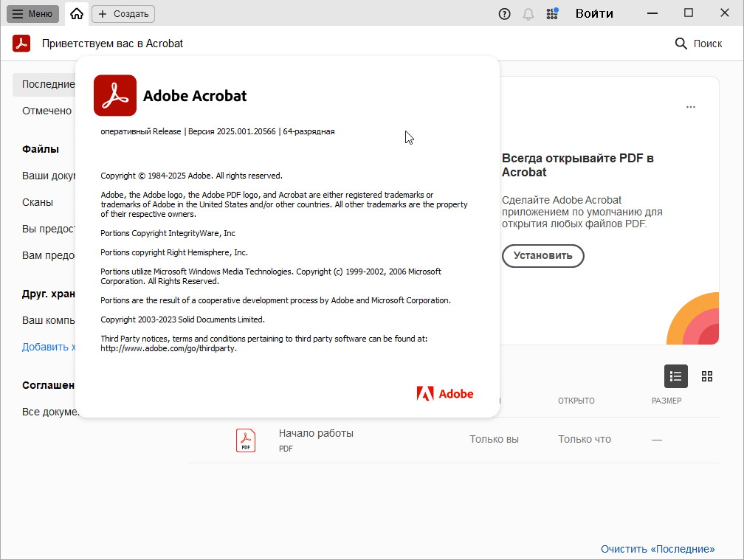Click the Начало работы PDF file icon
Viewport: 744px width, 560px height.
(x=246, y=440)
